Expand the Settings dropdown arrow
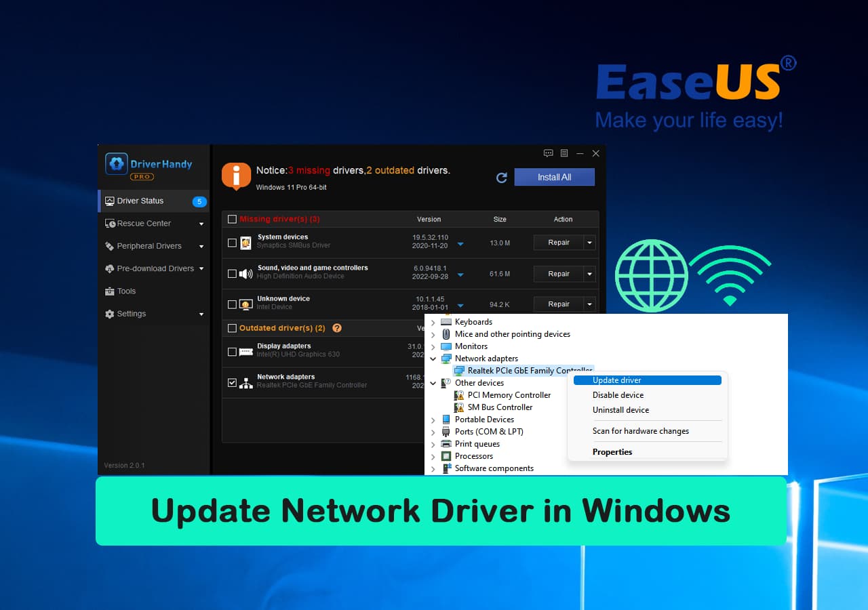Viewport: 868px width, 610px height. (x=201, y=314)
